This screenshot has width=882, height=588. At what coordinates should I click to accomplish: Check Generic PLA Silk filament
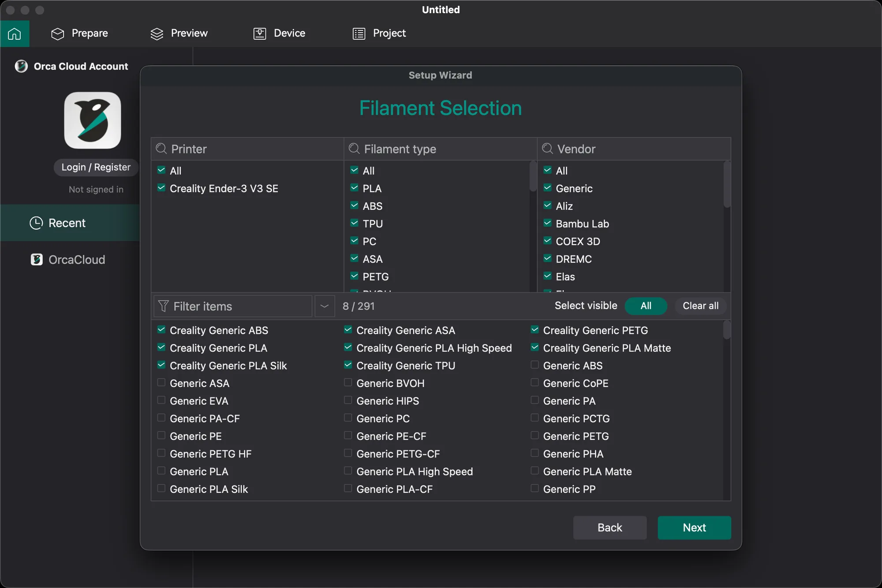161,489
